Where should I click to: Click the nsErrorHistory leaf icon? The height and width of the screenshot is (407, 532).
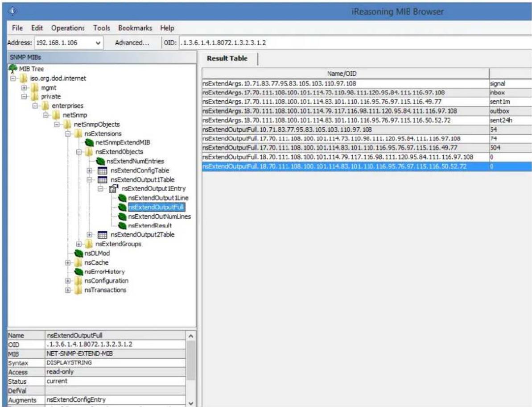tap(79, 272)
